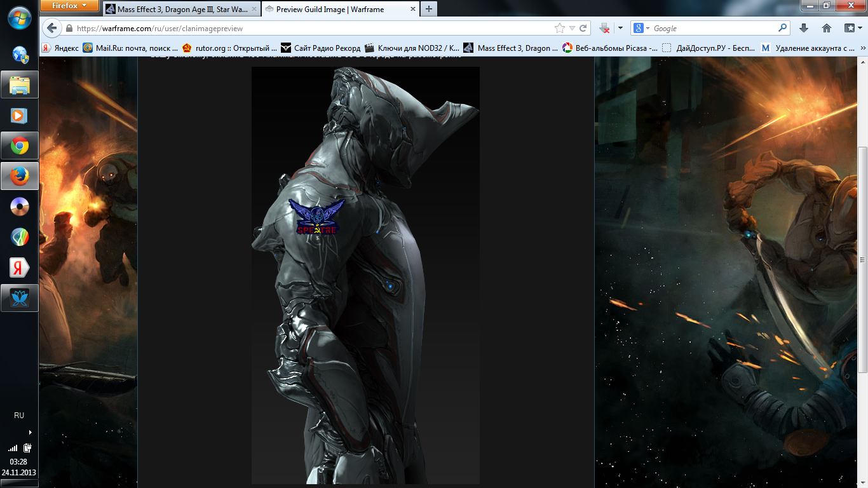Image resolution: width=868 pixels, height=488 pixels.
Task: Click the red-marked add-on toolbar icon
Action: point(605,29)
